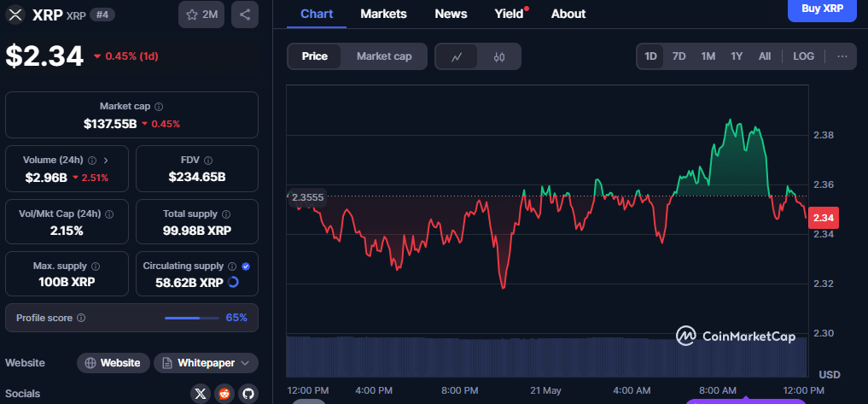Click the 100B XRP max supply value
The width and height of the screenshot is (868, 404).
pyautogui.click(x=67, y=282)
